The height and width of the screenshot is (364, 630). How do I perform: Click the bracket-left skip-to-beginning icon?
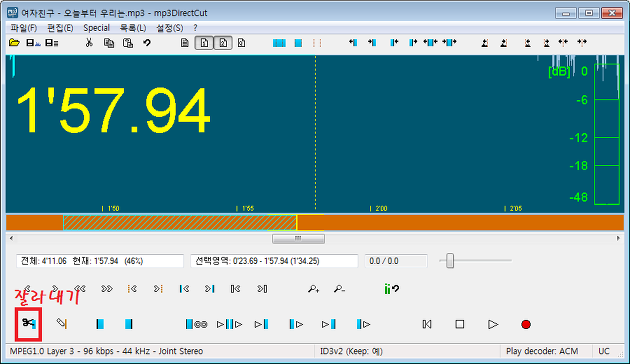(235, 288)
